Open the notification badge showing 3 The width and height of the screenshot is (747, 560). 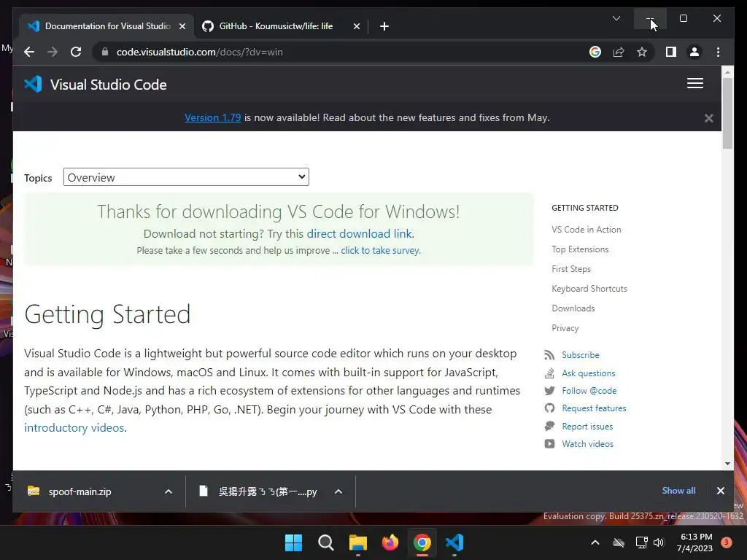coord(727,542)
